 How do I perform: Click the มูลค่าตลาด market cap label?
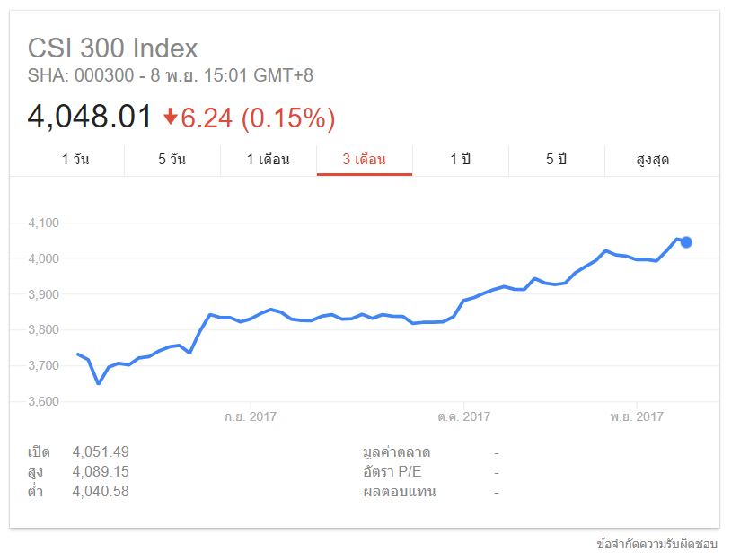pos(397,451)
